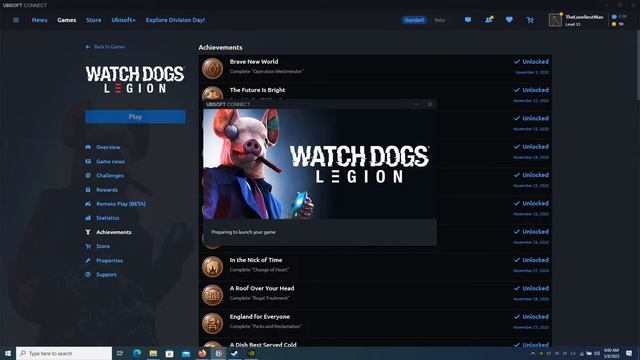Click A Roof Over Your Head badge

point(212,295)
